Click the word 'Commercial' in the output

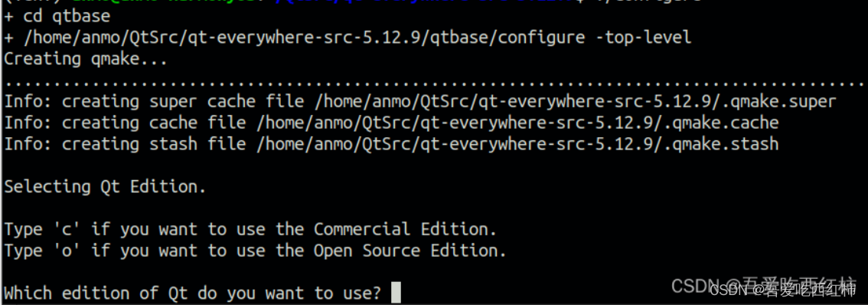click(362, 230)
